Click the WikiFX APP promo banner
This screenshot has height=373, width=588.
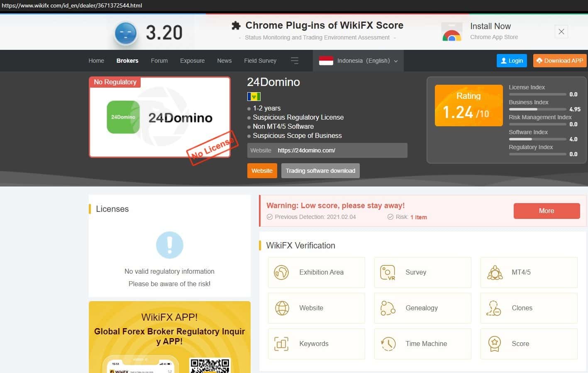click(170, 337)
